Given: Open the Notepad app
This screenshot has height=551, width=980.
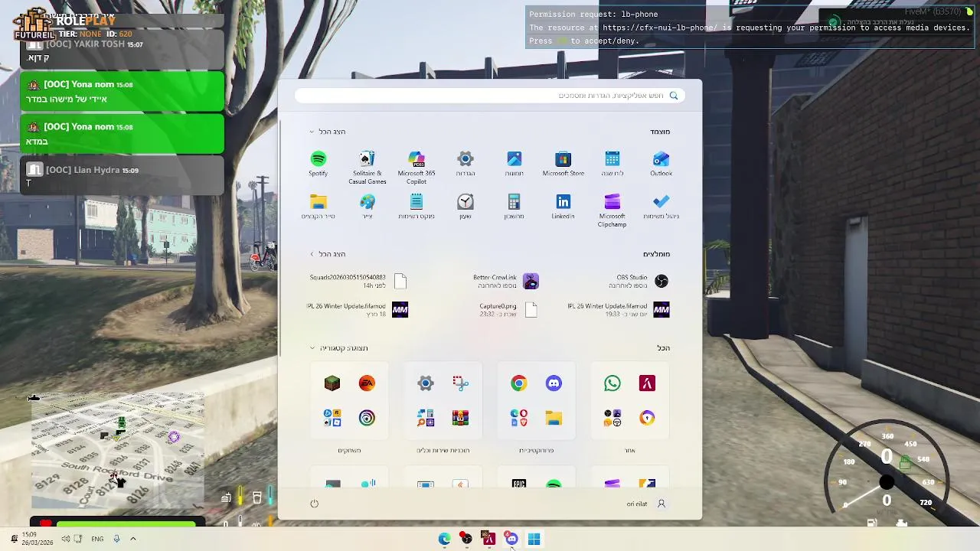Looking at the screenshot, I should pos(416,207).
